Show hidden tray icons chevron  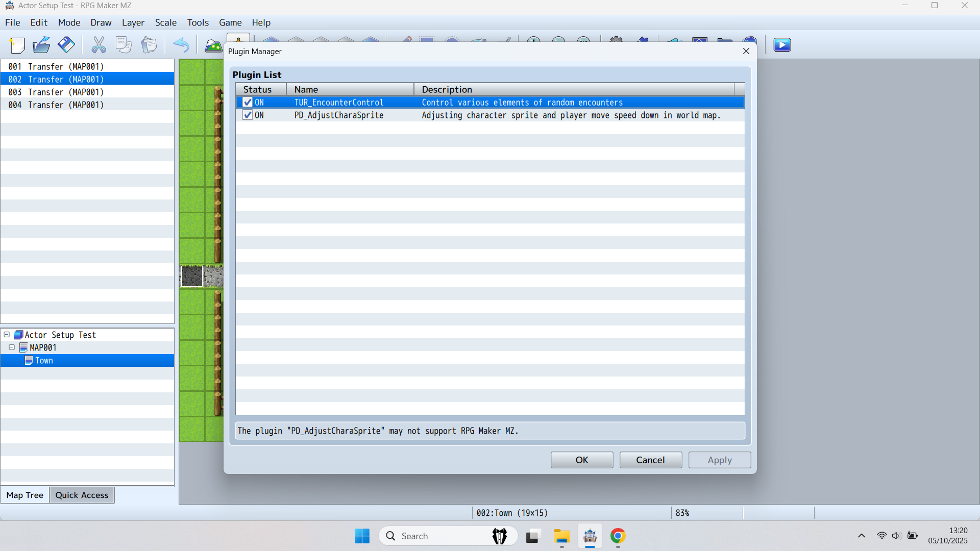click(x=862, y=536)
